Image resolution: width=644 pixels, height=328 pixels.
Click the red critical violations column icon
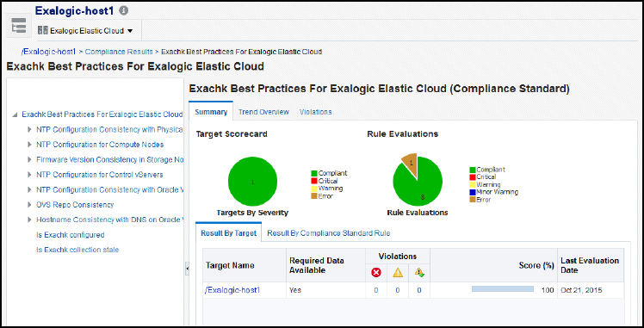[375, 272]
